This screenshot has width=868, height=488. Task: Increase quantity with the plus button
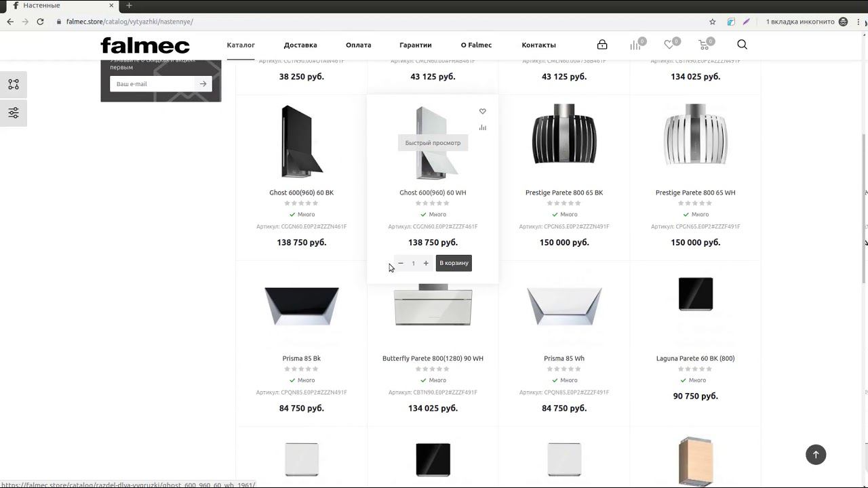[426, 263]
